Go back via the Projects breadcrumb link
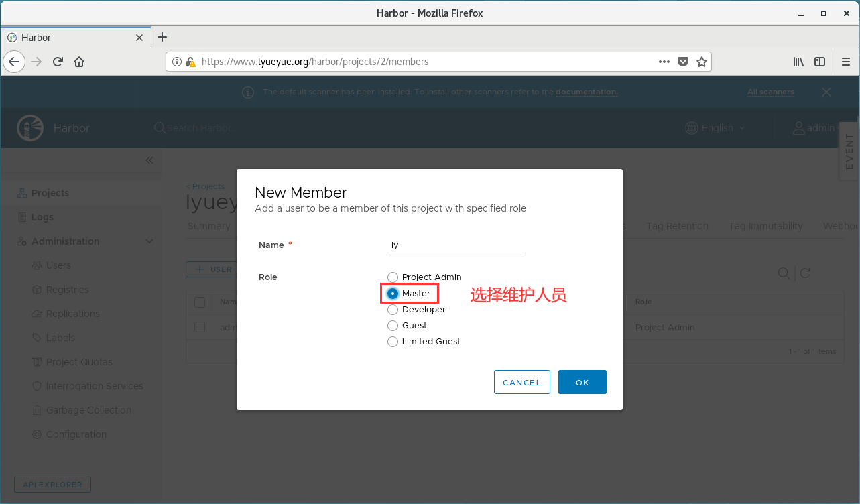 coord(205,186)
